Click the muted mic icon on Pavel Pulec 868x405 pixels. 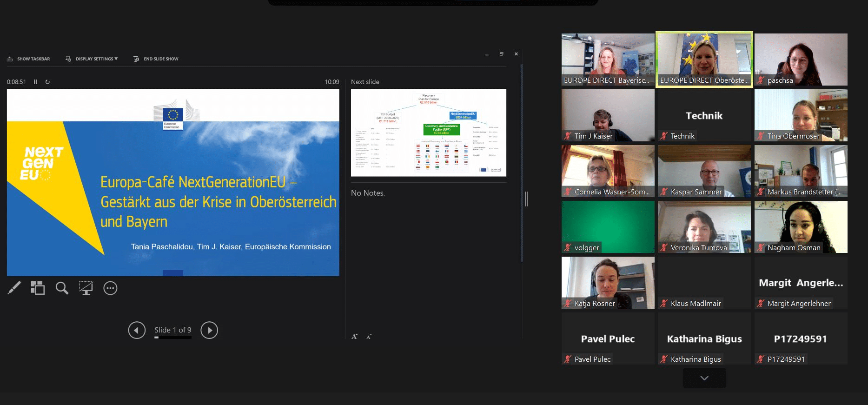coord(568,359)
